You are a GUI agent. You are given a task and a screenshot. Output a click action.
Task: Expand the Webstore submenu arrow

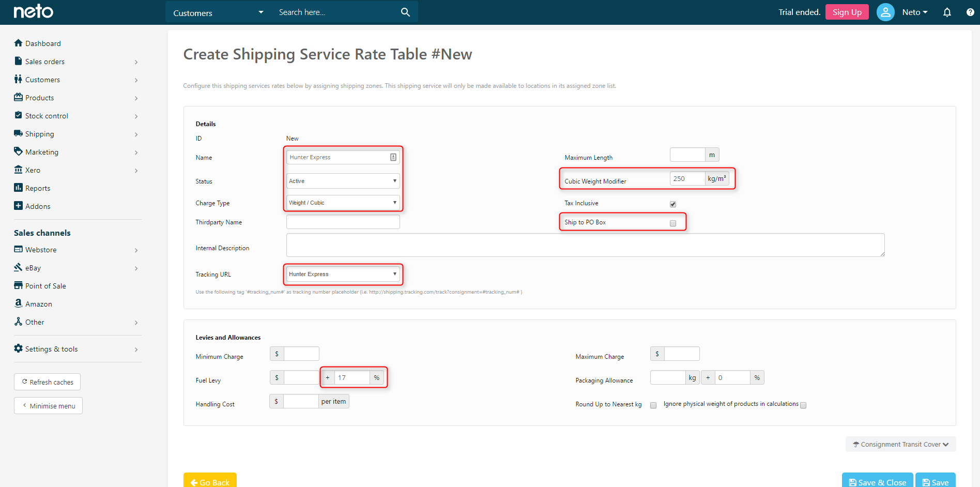coord(136,250)
